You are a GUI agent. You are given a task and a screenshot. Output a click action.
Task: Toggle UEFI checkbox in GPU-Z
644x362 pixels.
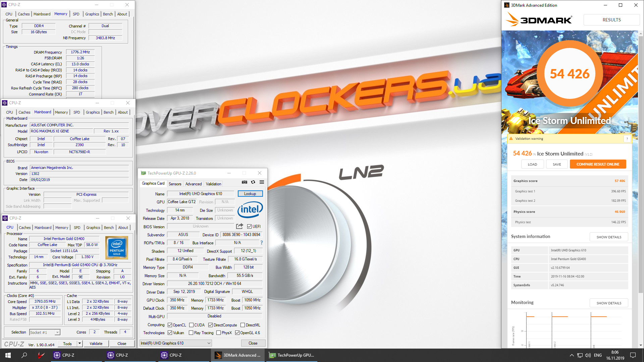(249, 227)
